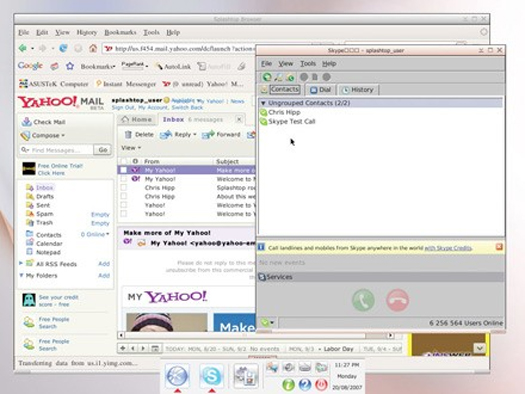Open the Skype Tools menu
The width and height of the screenshot is (525, 394).
click(x=308, y=64)
